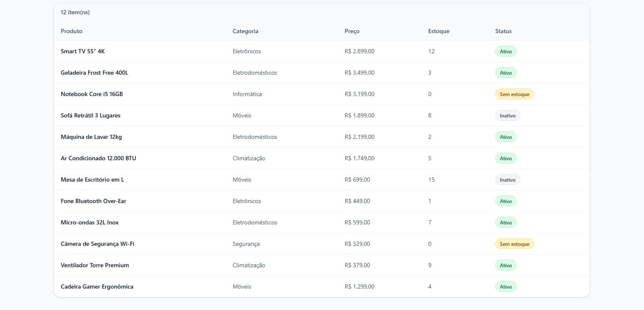Select the Ventilador Torre Premium row

95,265
